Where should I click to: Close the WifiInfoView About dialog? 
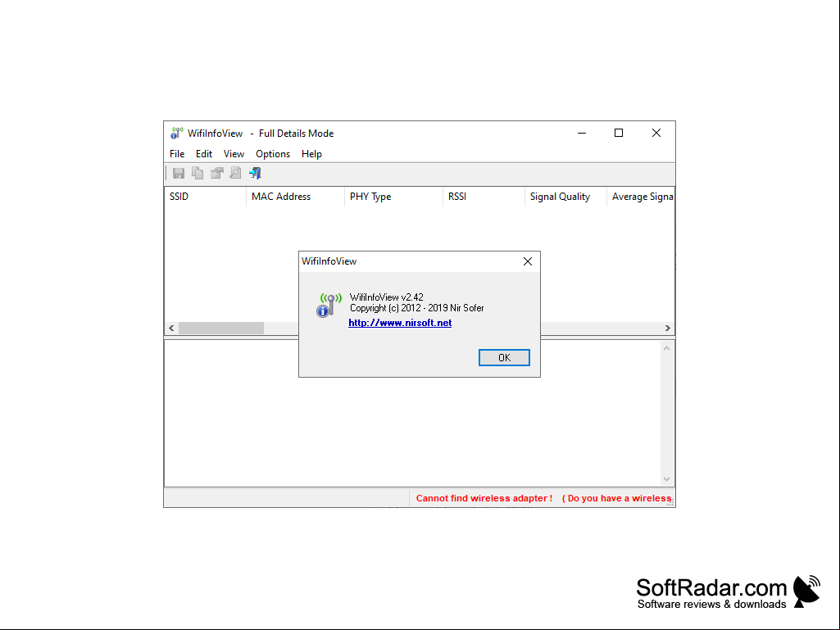pyautogui.click(x=528, y=261)
